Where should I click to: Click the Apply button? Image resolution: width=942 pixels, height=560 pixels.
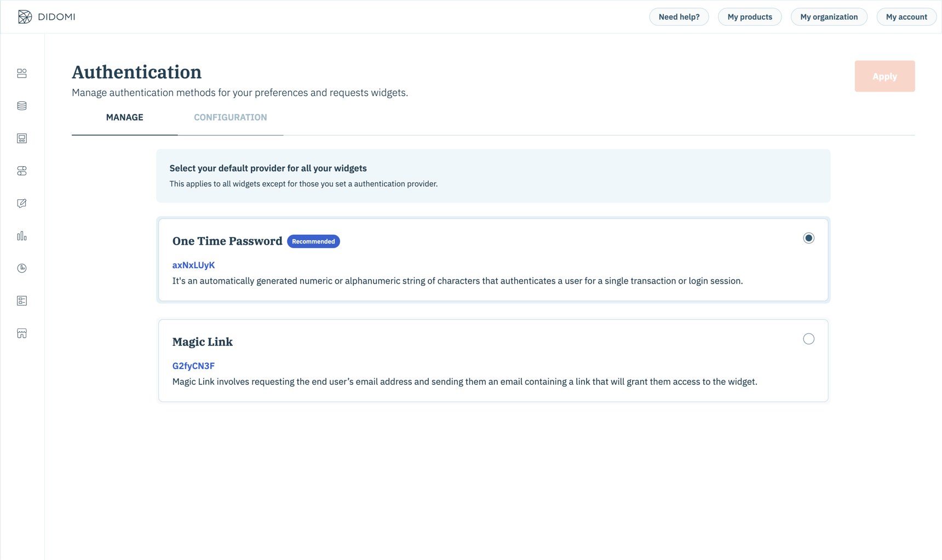[x=884, y=76]
